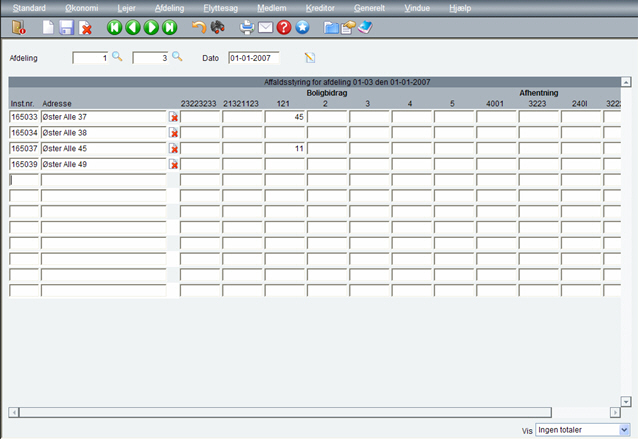The width and height of the screenshot is (638, 439).
Task: Delete row for Øster Alle 49
Action: (174, 164)
